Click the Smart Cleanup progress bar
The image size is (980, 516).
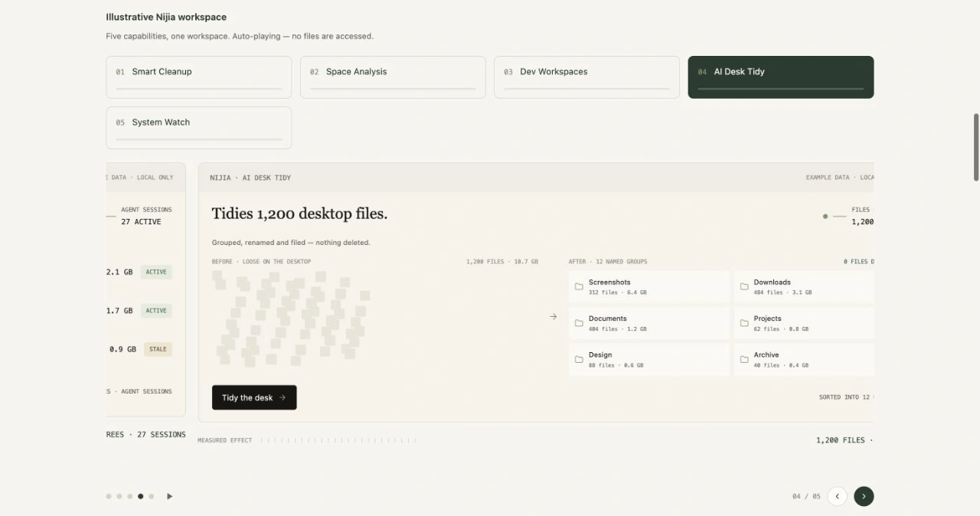(x=199, y=89)
